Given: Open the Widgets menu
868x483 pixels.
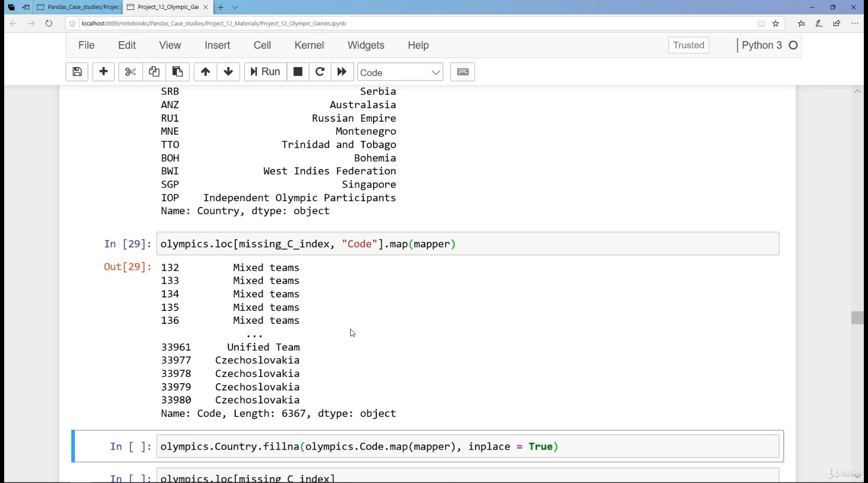Looking at the screenshot, I should point(366,45).
